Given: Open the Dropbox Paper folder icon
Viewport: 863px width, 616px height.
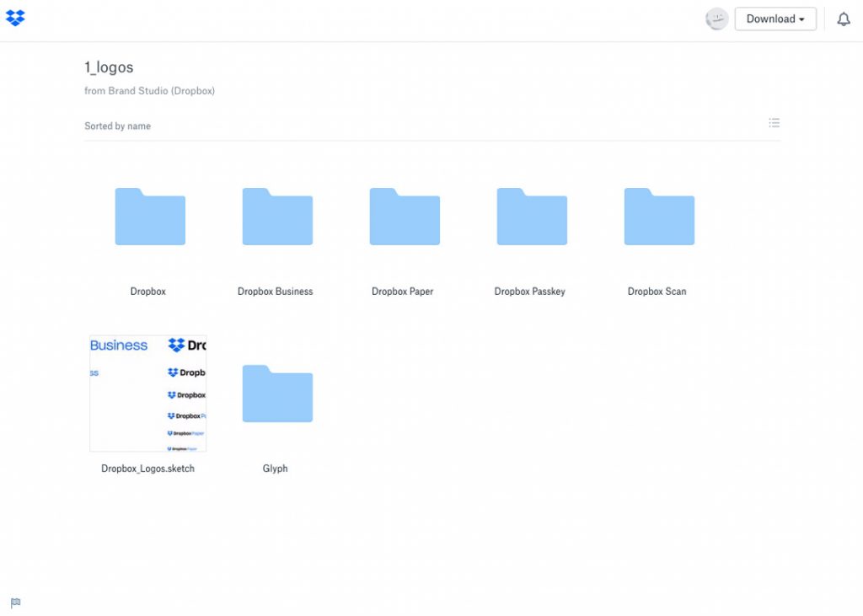Looking at the screenshot, I should click(405, 217).
